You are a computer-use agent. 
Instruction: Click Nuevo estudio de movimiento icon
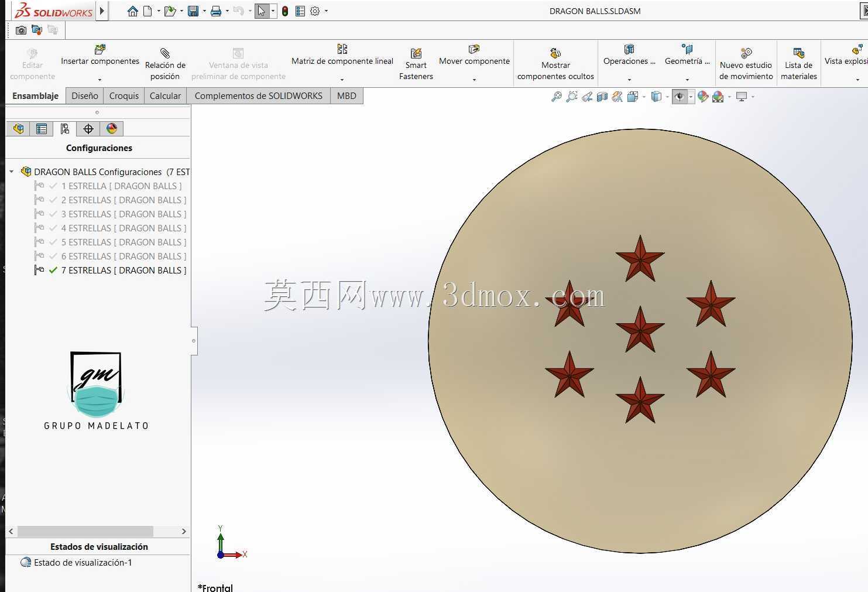point(746,53)
